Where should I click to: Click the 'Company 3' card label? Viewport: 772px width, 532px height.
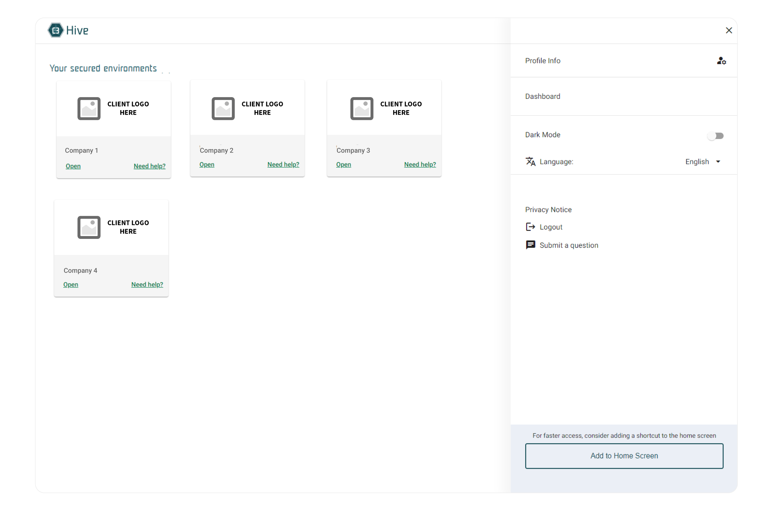pyautogui.click(x=353, y=150)
